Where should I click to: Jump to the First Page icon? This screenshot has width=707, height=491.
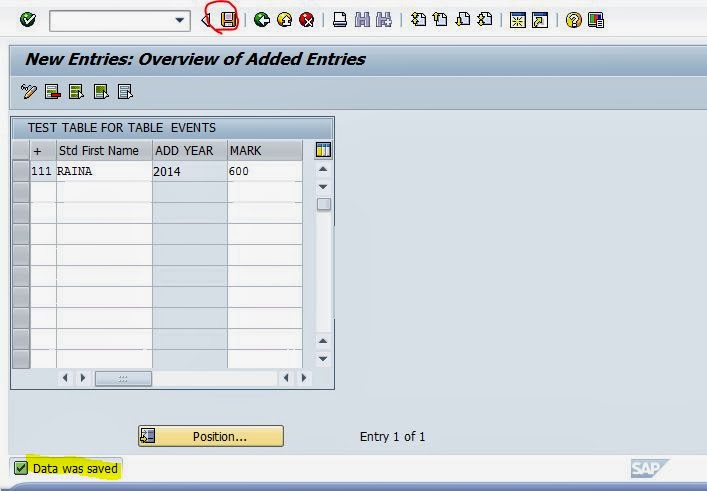(418, 20)
